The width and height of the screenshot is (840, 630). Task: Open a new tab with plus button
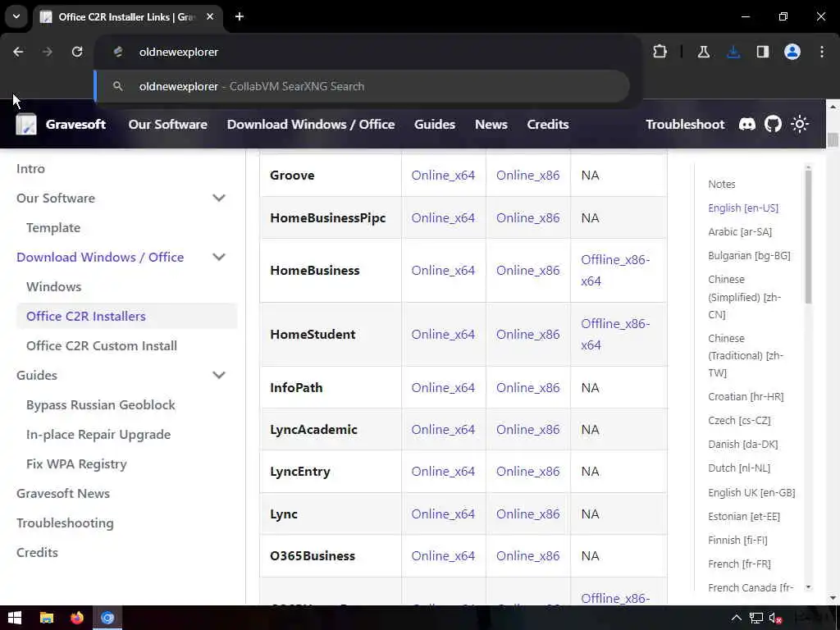tap(240, 16)
